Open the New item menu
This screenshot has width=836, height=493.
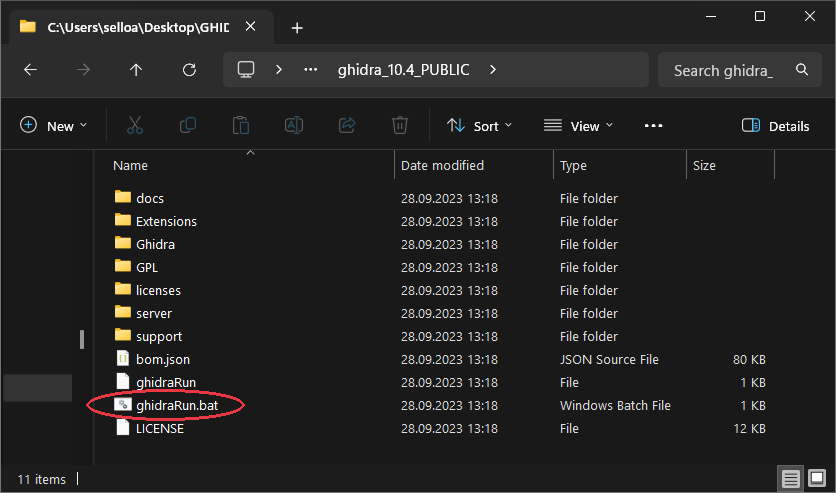tap(53, 126)
